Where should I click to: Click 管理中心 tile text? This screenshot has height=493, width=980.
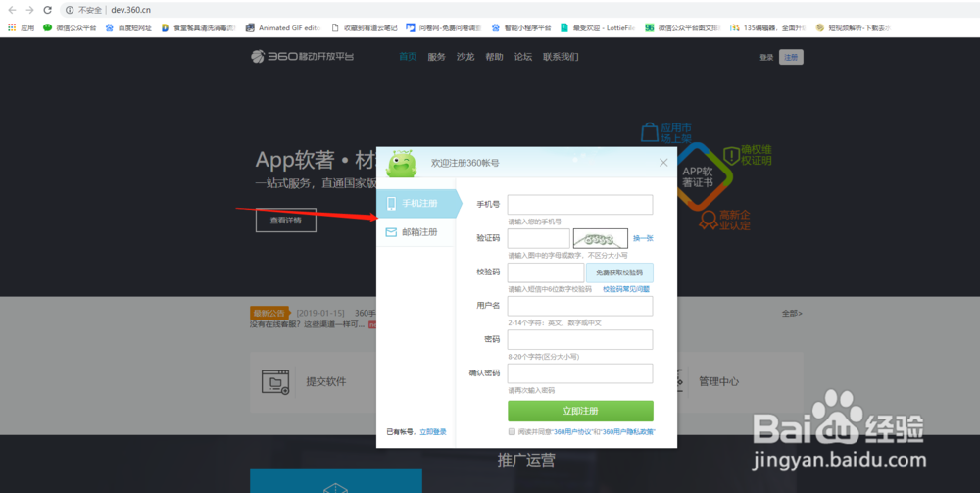point(719,381)
